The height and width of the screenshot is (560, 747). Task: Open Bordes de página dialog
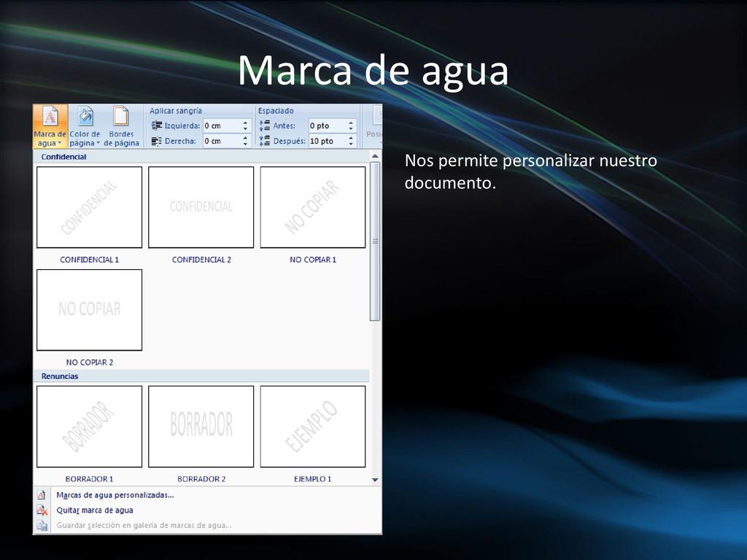(x=121, y=126)
